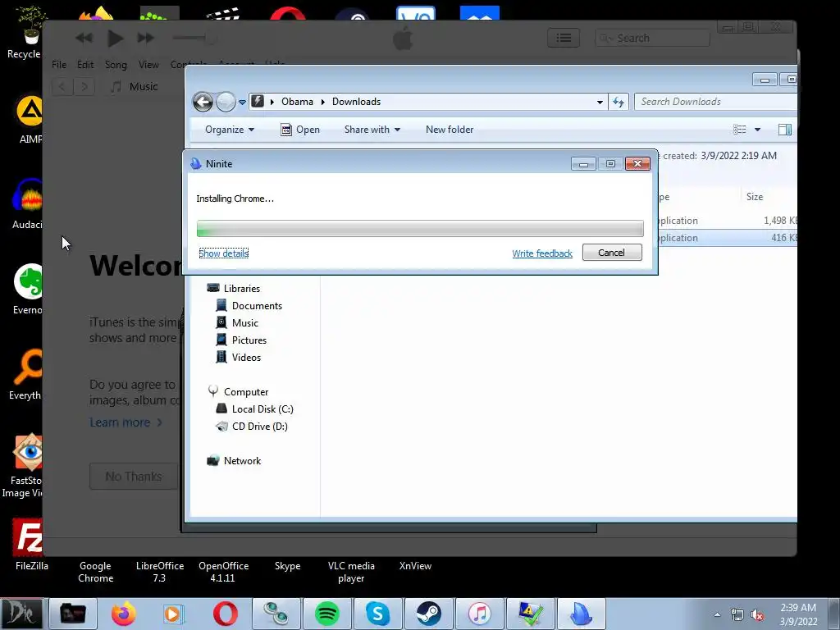The width and height of the screenshot is (840, 630).
Task: Expand the address bar history dropdown
Action: click(x=600, y=102)
